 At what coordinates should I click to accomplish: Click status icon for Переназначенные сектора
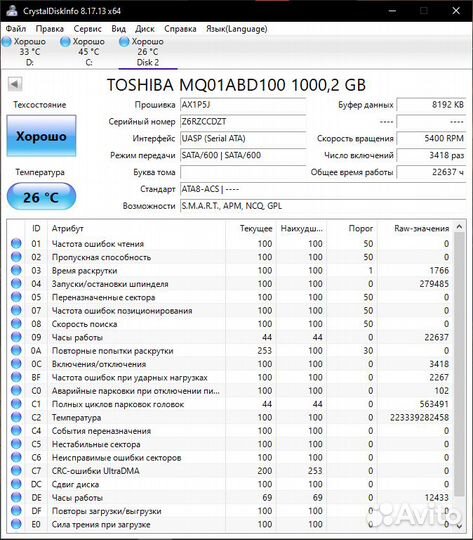pos(16,297)
